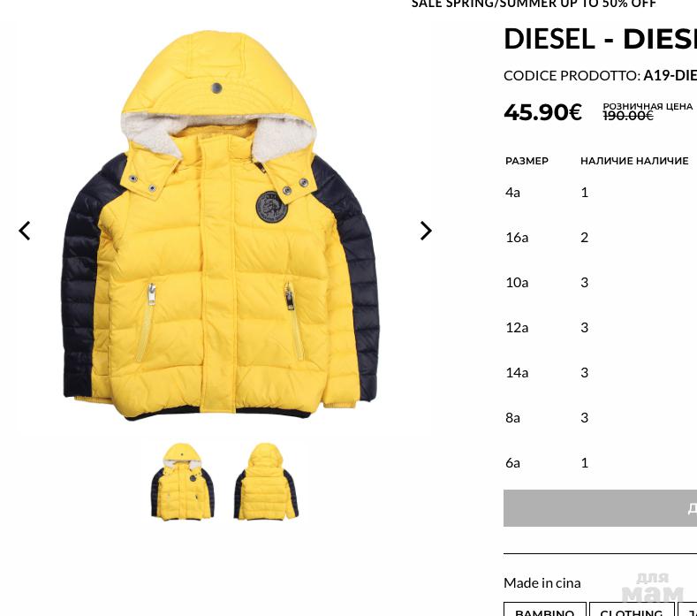This screenshot has width=697, height=616.
Task: Click the product code A19-DIE text
Action: point(670,76)
